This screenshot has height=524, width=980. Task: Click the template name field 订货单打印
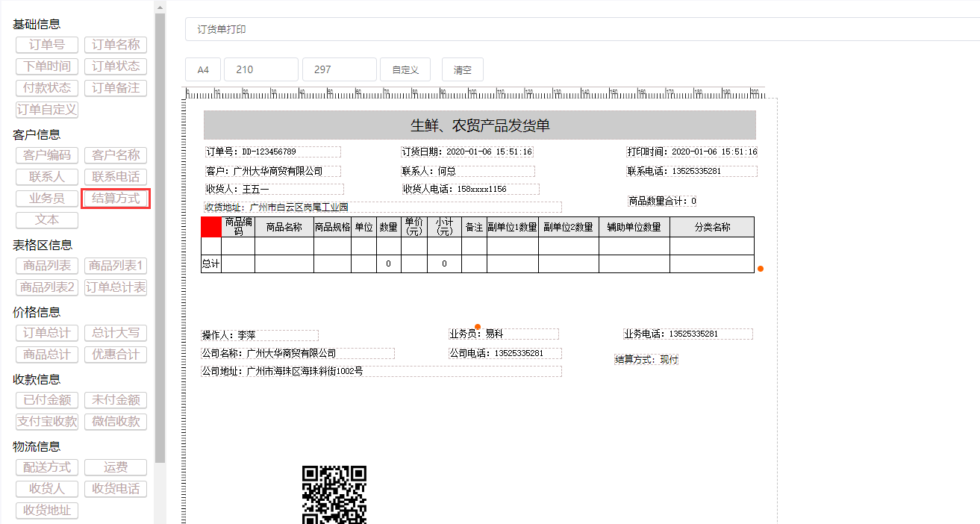tap(582, 30)
